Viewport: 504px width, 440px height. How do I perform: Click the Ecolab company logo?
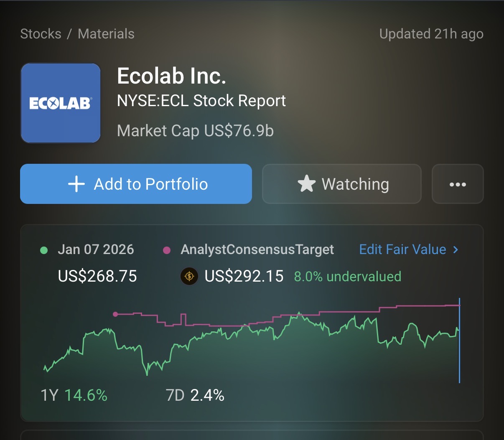pos(61,103)
